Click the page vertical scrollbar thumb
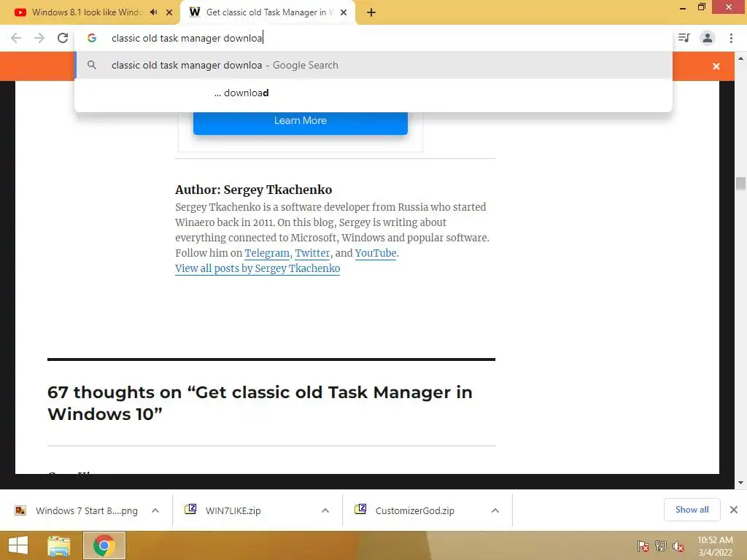The width and height of the screenshot is (747, 560). [740, 183]
